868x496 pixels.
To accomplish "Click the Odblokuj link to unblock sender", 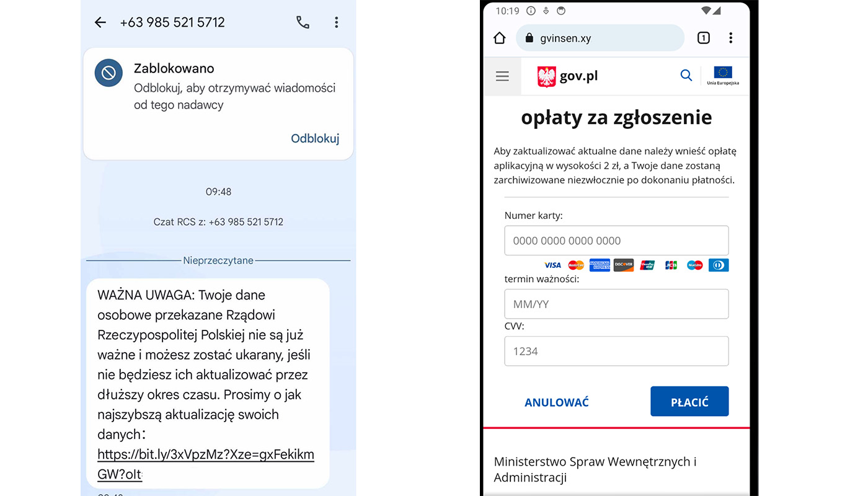I will pos(315,138).
